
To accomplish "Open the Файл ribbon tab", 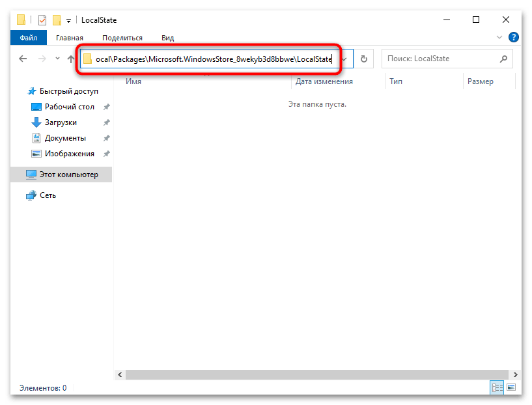I will pyautogui.click(x=29, y=38).
